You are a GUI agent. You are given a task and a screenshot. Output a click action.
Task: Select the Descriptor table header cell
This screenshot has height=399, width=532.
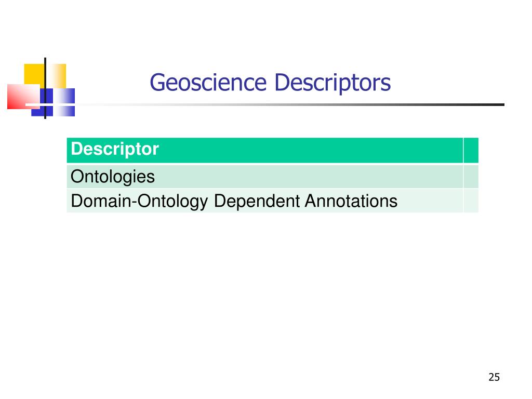tap(264, 150)
